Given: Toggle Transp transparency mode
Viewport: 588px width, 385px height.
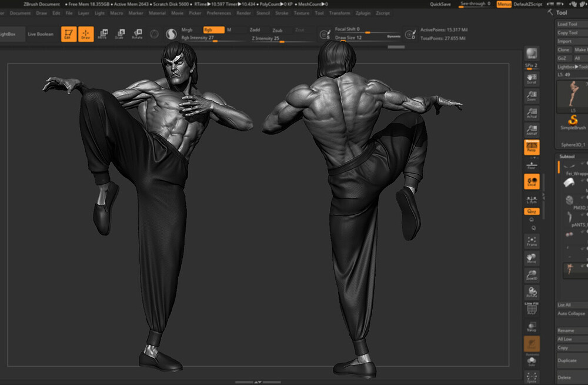Looking at the screenshot, I should (532, 326).
